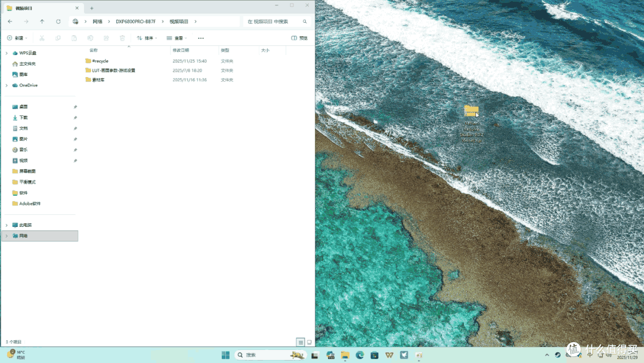Open Steam from the system tray
Image resolution: width=644 pixels, height=363 pixels.
coord(558,355)
